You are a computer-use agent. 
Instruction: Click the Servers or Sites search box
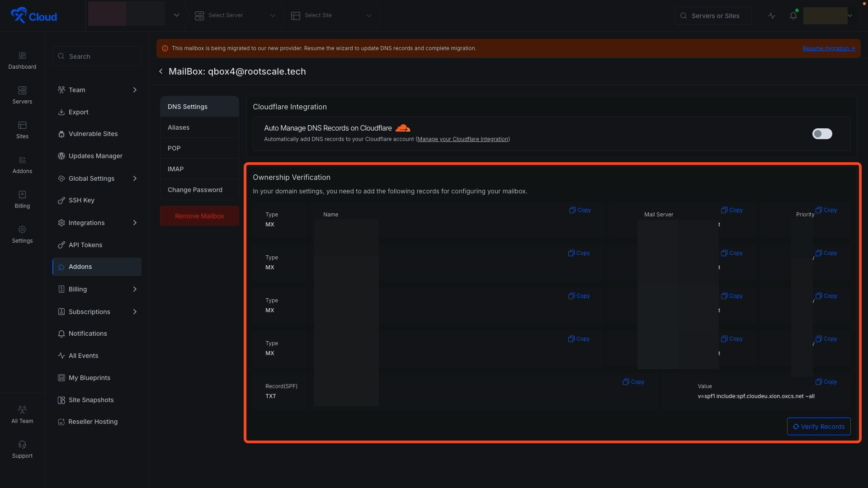pos(713,16)
